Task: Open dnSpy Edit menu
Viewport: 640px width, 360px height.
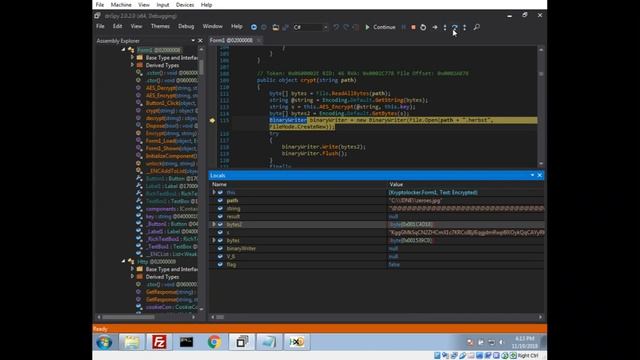Action: tap(118, 26)
